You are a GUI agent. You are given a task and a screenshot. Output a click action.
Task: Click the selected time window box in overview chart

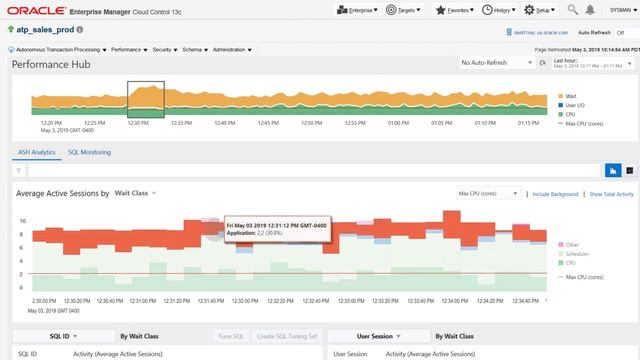pos(146,99)
